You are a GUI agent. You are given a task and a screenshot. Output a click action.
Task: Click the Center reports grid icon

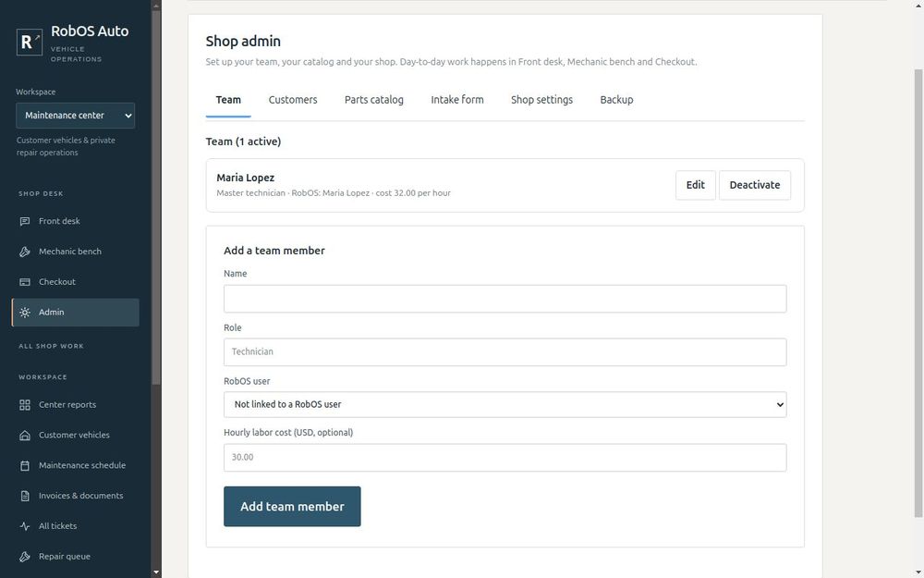click(25, 405)
